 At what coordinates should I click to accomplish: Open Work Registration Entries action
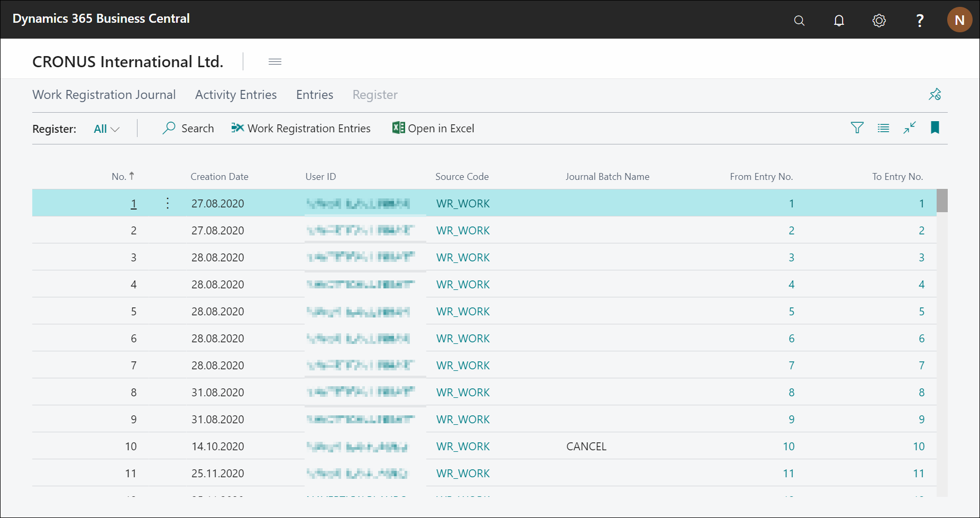tap(301, 128)
